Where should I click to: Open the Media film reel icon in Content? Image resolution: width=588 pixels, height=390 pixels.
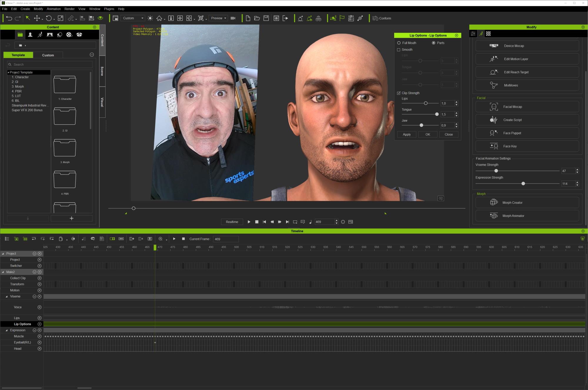[69, 35]
